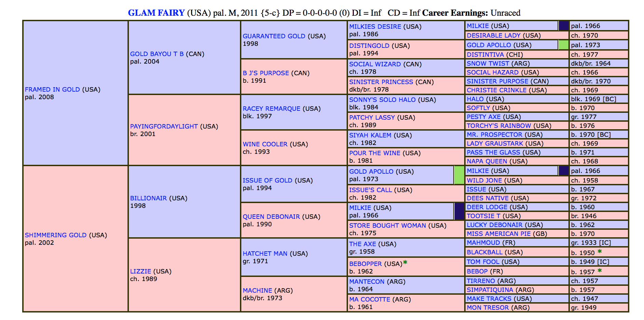Click the GLAM FAIRY title link
Screen dimensions: 644x320
click(x=156, y=13)
